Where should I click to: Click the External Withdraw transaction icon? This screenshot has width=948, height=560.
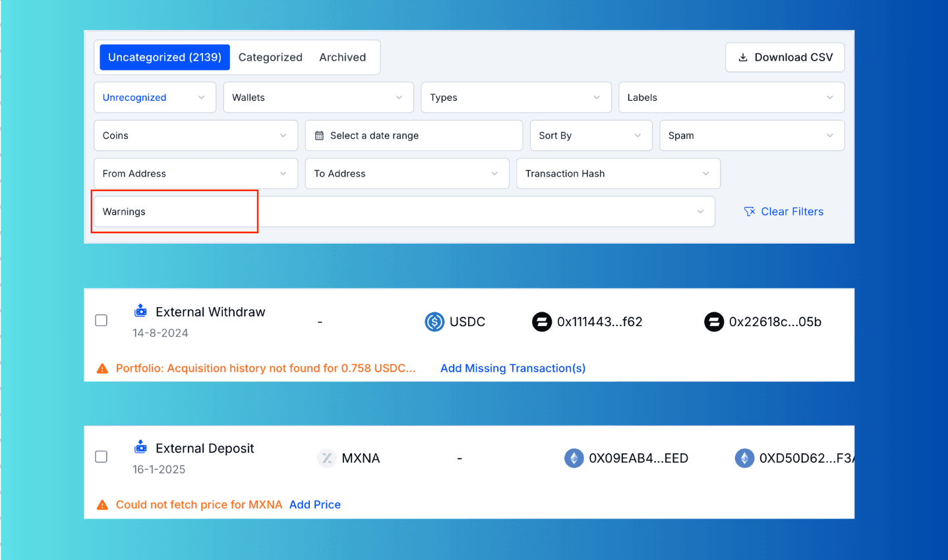coord(140,311)
